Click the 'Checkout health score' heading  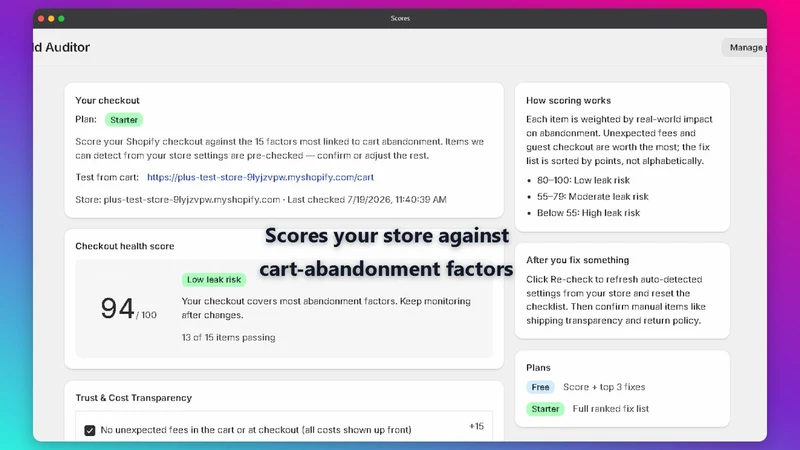tap(125, 246)
